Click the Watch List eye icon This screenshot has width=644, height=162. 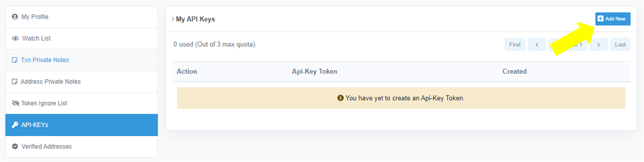tap(15, 38)
